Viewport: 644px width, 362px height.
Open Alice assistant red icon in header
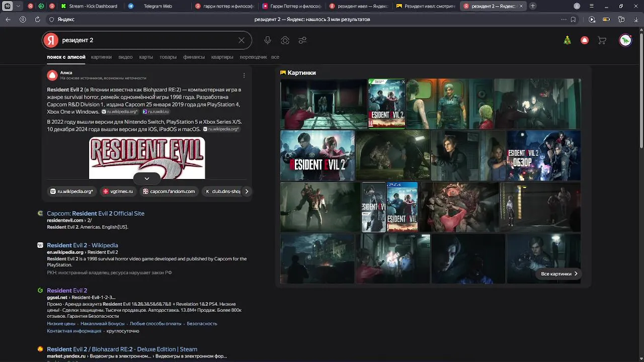coord(585,40)
